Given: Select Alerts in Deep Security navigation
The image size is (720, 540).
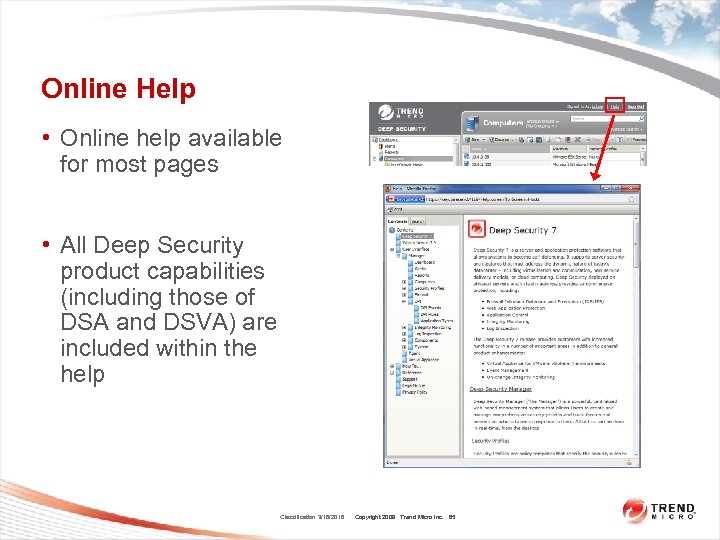Looking at the screenshot, I should point(387,146).
